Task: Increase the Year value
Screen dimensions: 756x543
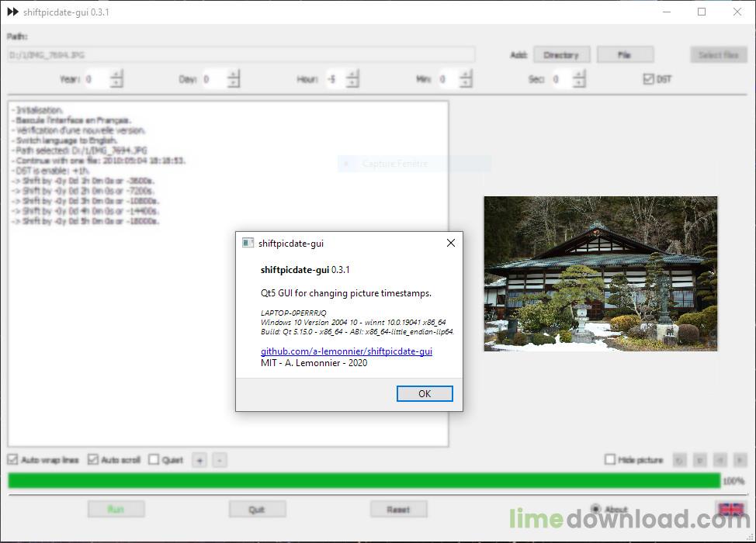Action: [116, 74]
